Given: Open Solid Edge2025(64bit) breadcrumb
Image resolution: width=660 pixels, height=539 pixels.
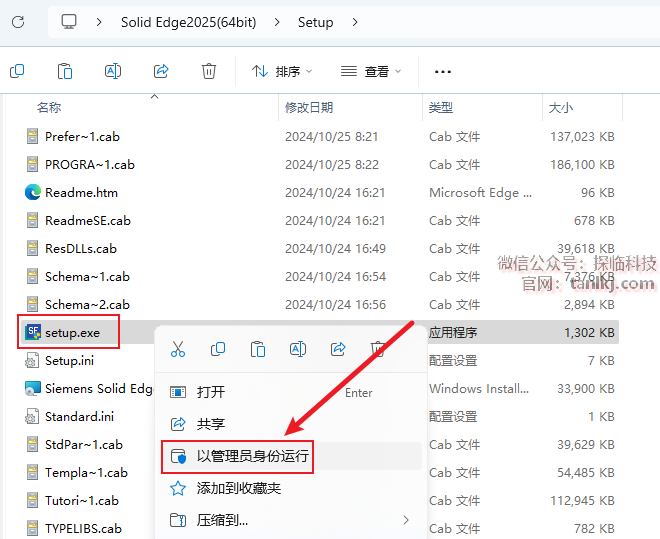Looking at the screenshot, I should (189, 22).
